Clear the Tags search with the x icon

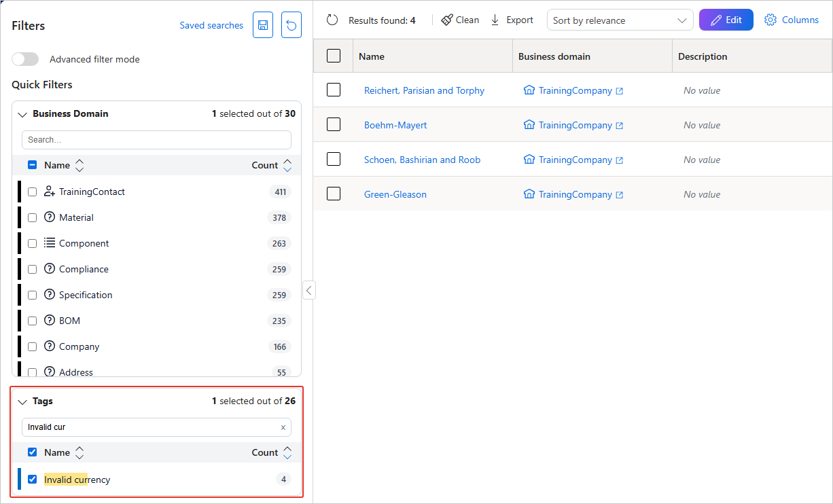point(283,427)
